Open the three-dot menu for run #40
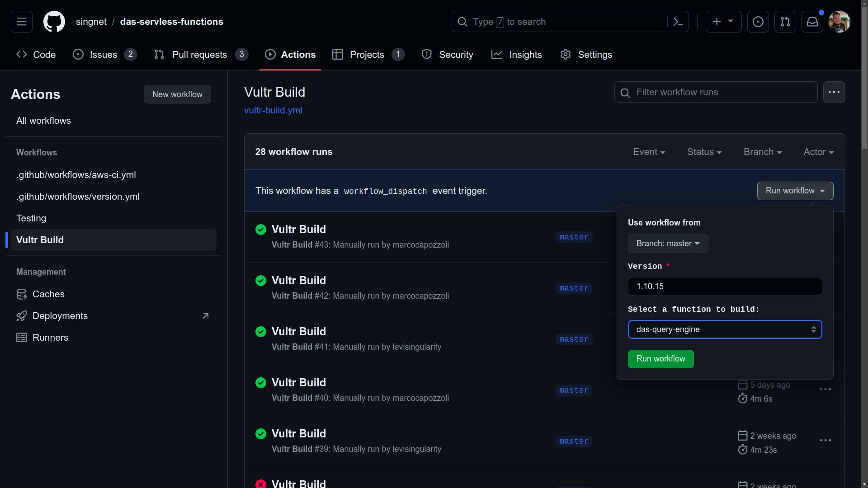 pos(826,389)
